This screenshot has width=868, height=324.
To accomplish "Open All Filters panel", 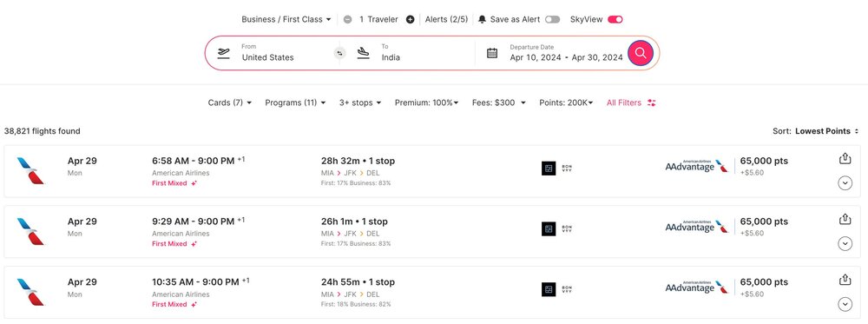I will tap(631, 102).
